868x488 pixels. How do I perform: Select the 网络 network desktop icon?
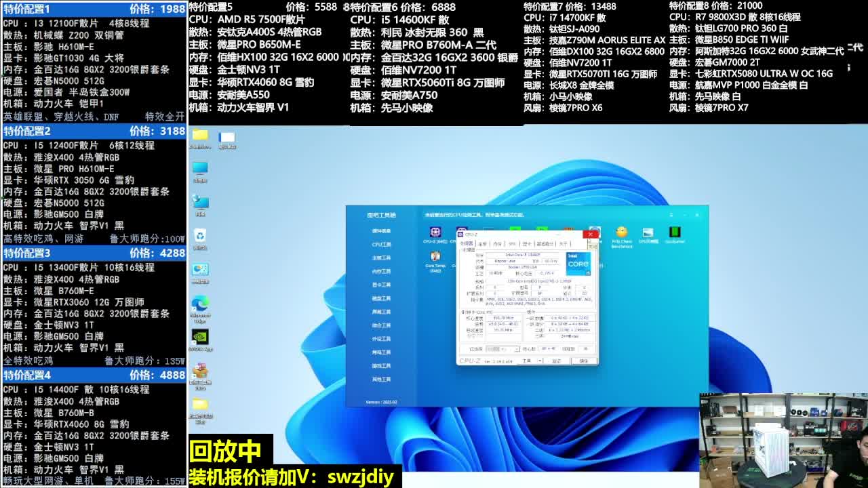pyautogui.click(x=200, y=205)
